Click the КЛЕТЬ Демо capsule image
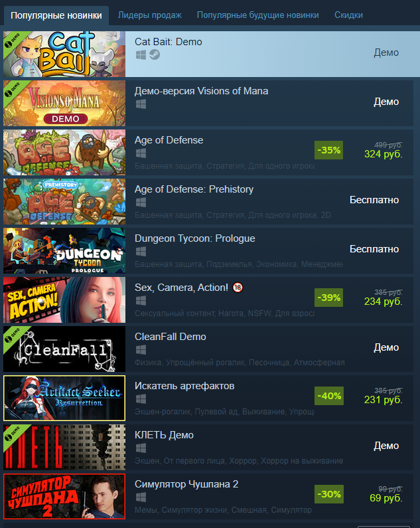This screenshot has width=420, height=528. coord(64,448)
